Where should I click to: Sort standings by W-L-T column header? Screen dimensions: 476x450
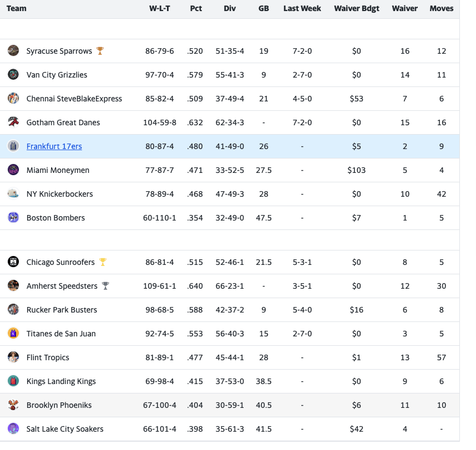[x=160, y=8]
